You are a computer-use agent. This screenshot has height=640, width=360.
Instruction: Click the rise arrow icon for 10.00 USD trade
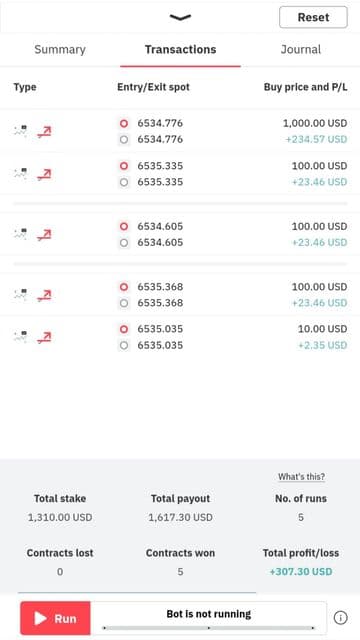[44, 338]
